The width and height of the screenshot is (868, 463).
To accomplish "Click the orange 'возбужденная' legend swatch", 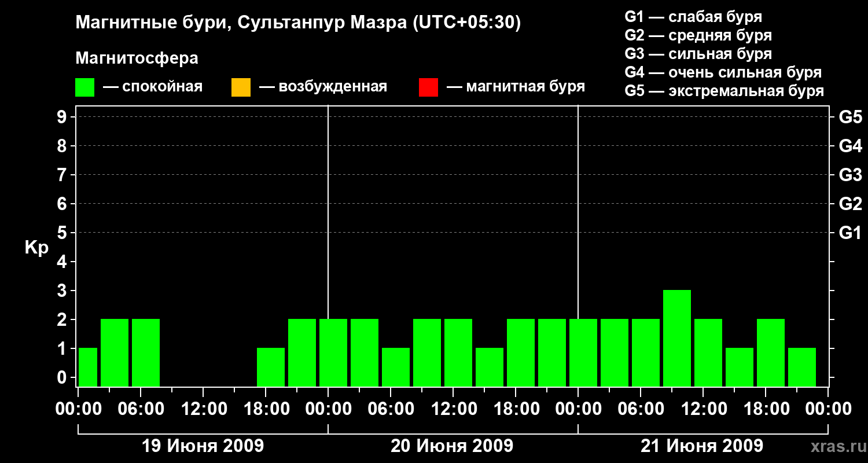I will coord(241,87).
